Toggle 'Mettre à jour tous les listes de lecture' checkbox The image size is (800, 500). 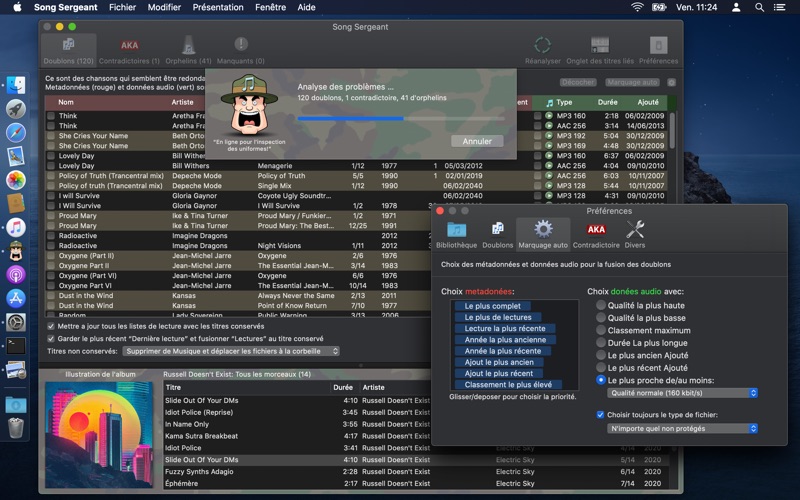click(x=51, y=326)
